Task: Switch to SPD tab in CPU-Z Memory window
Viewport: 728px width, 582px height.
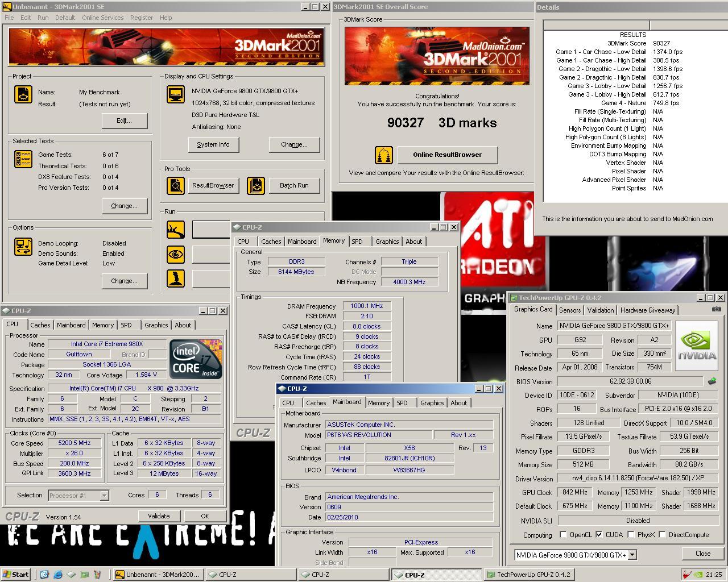Action: tap(357, 242)
